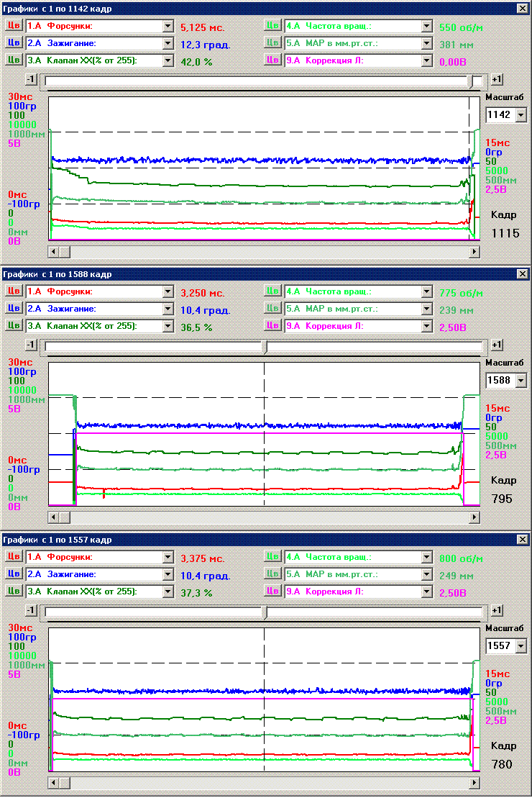Viewport: 532px width, 798px height.
Task: Open the Коррекция Л dropdown in the 1557-frame window
Action: pyautogui.click(x=426, y=591)
